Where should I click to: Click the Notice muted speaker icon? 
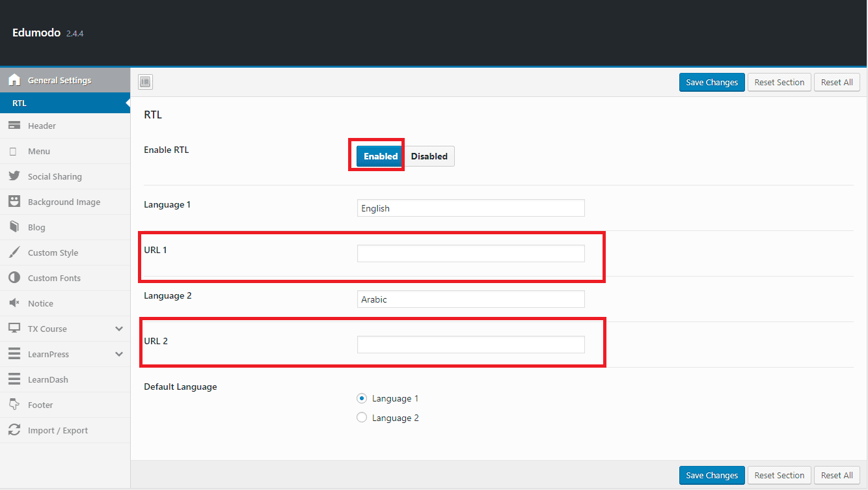click(x=14, y=303)
